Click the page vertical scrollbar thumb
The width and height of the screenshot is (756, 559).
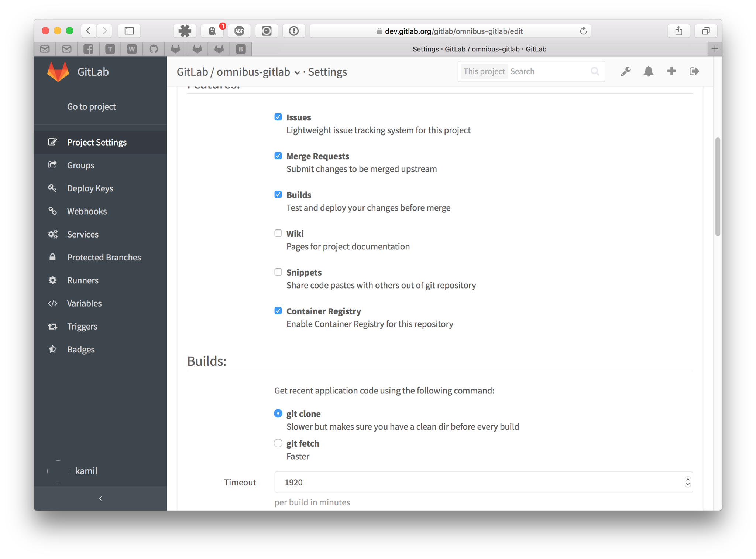[717, 187]
